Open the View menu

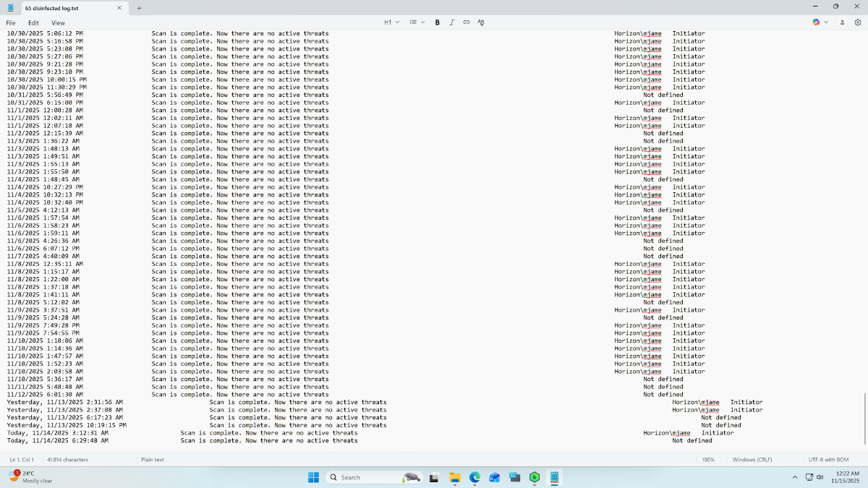(58, 22)
